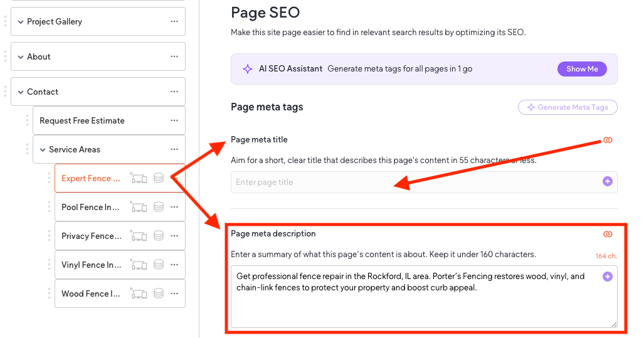The height and width of the screenshot is (338, 644).
Task: Toggle the Project Gallery chevron
Action: [x=21, y=22]
